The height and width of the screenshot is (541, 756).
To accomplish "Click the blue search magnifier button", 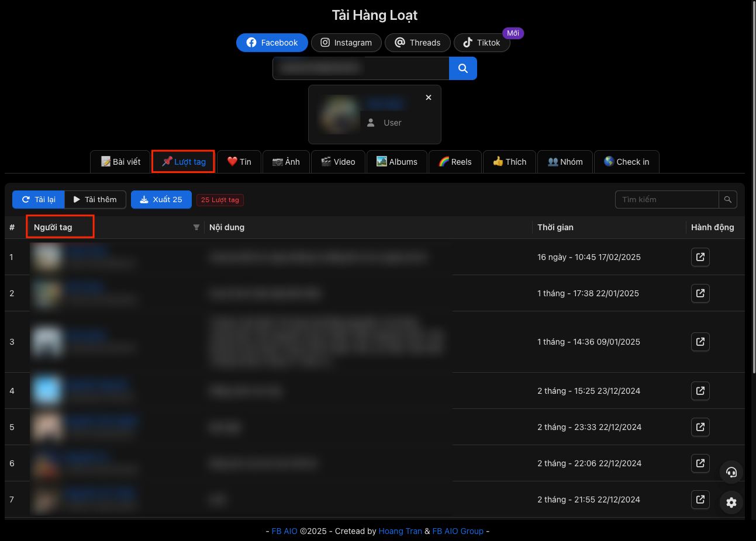I will [462, 68].
